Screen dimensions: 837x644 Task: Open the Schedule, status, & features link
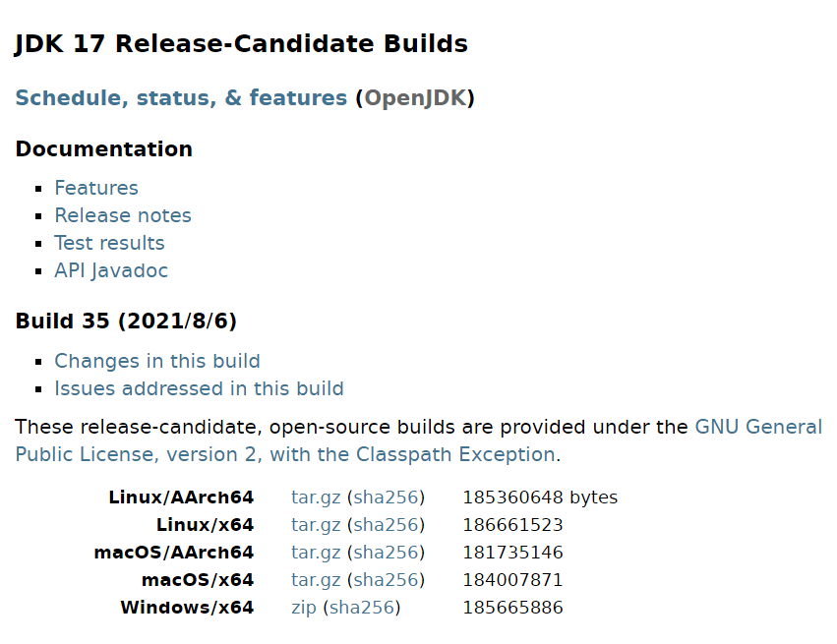click(x=181, y=98)
